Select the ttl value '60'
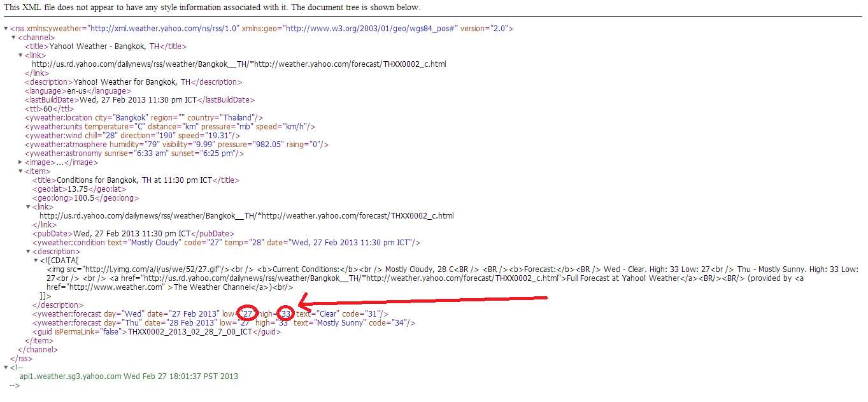This screenshot has height=402, width=868. click(x=48, y=109)
